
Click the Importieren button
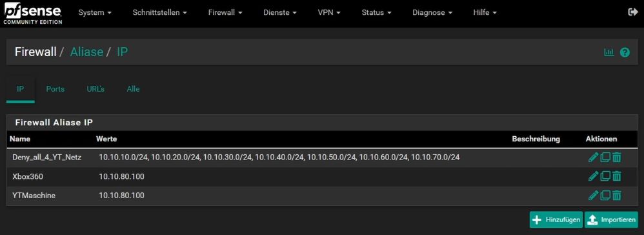click(x=611, y=220)
